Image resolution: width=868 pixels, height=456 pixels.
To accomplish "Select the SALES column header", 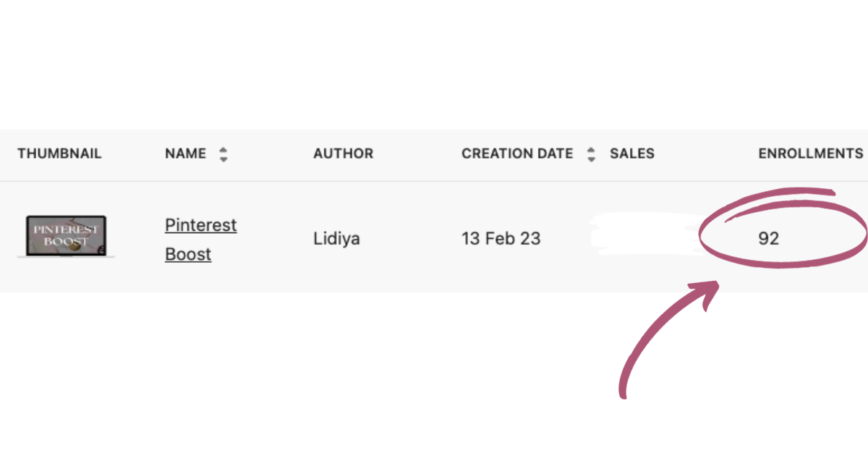I will [631, 154].
